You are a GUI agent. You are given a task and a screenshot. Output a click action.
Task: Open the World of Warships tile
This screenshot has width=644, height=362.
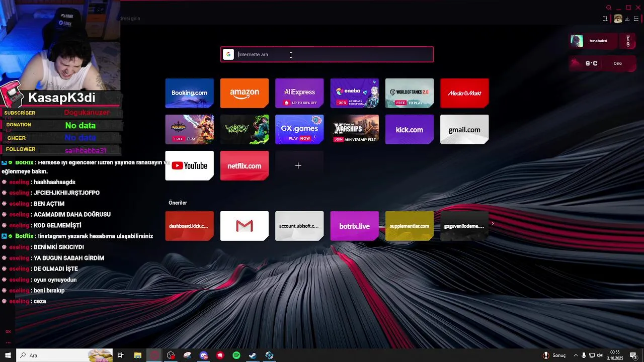coord(354,129)
